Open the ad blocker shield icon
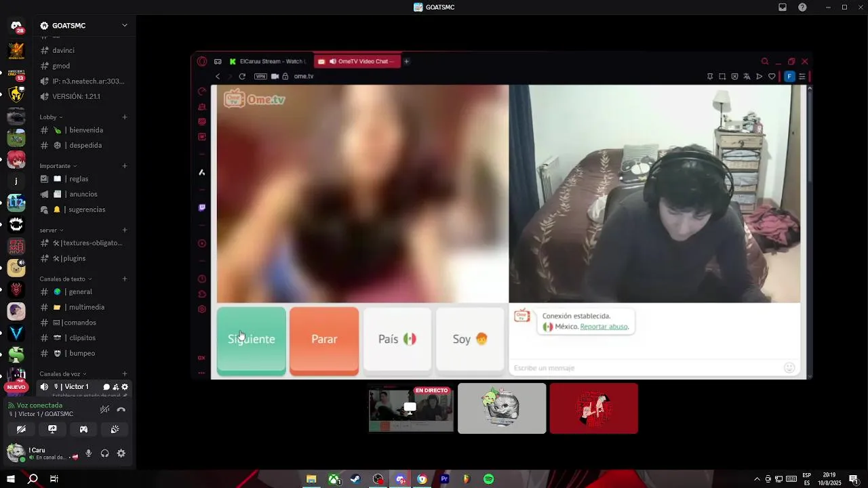Image resolution: width=868 pixels, height=488 pixels. pos(734,77)
